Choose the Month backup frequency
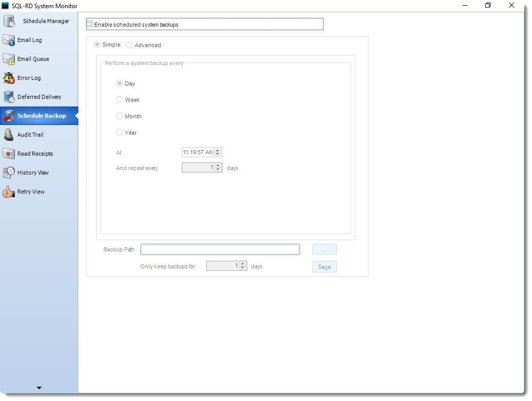The width and height of the screenshot is (532, 401). [x=119, y=116]
